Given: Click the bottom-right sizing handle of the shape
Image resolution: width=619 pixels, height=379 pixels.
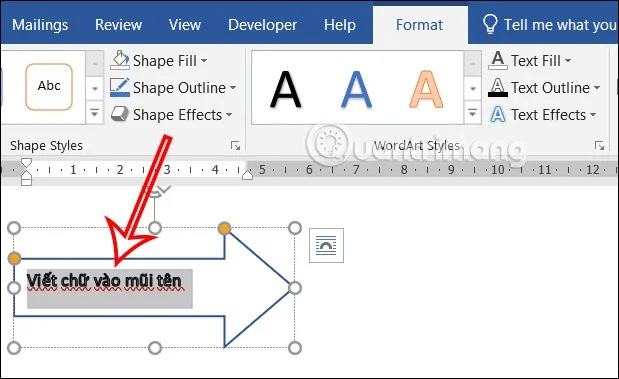Looking at the screenshot, I should tap(295, 348).
